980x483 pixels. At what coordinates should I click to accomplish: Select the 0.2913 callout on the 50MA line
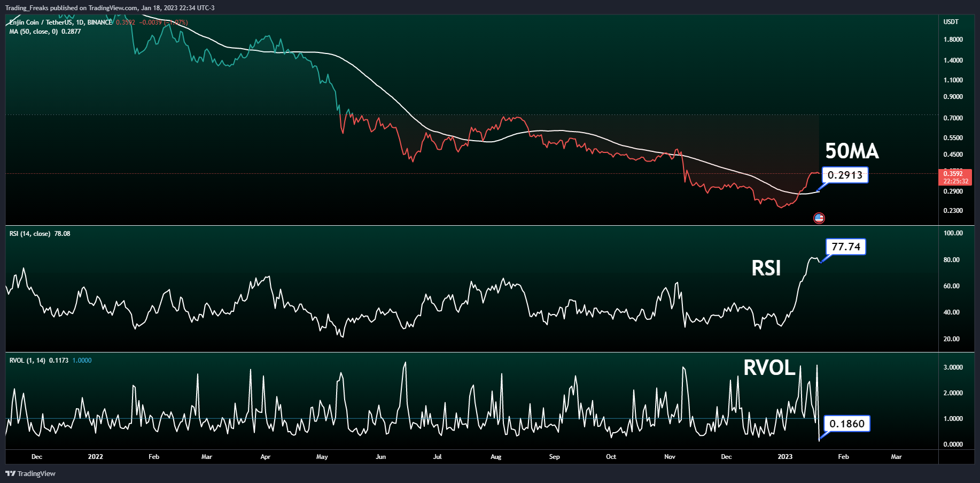pyautogui.click(x=845, y=175)
